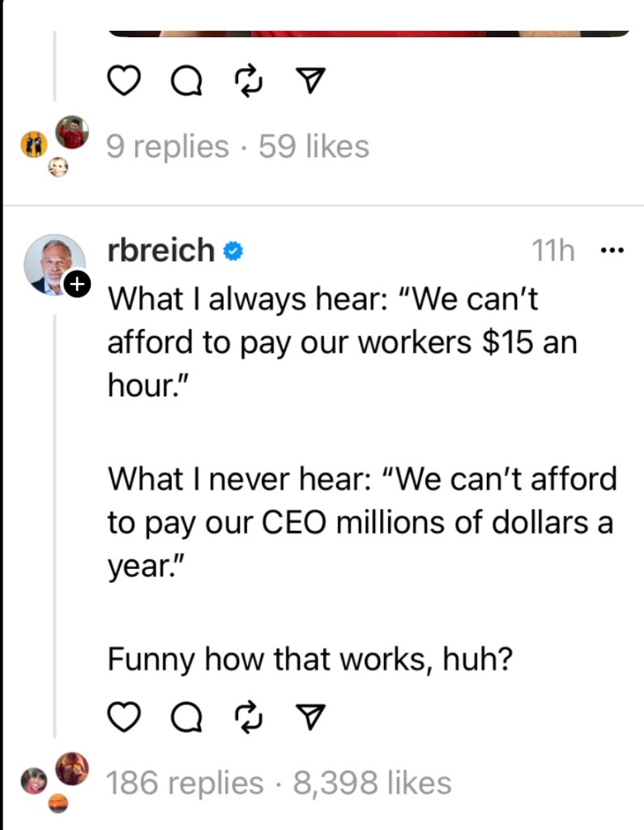The image size is (644, 830).
Task: View the 9 replies
Action: click(x=168, y=147)
